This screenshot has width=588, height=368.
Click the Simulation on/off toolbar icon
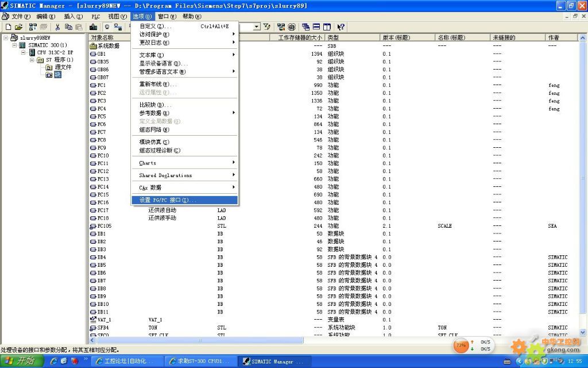pos(292,27)
